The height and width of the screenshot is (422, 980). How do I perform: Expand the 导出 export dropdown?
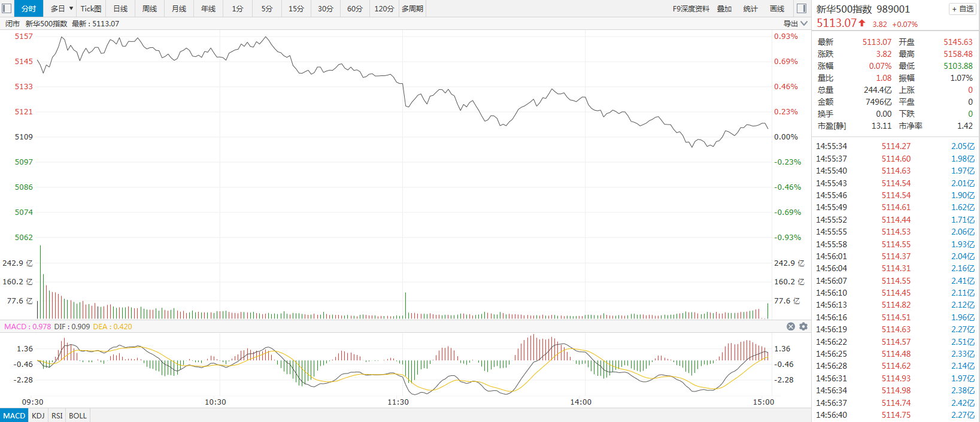coord(796,23)
